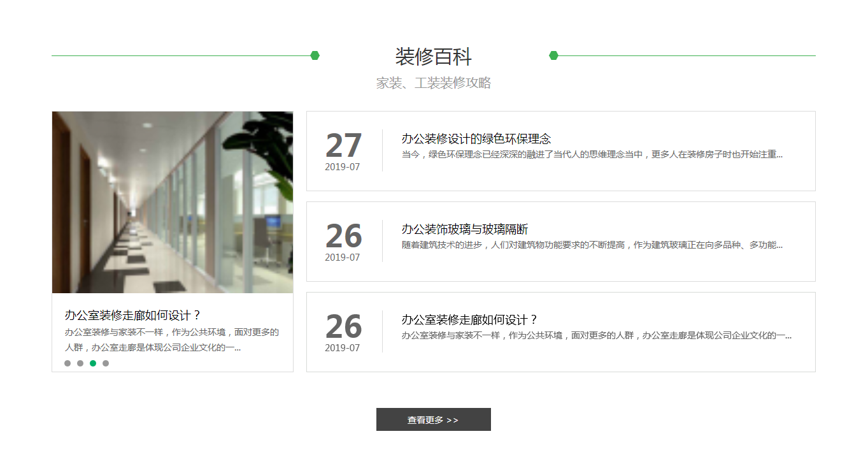Select the first carousel indicator dot
This screenshot has height=450, width=868.
(x=68, y=363)
